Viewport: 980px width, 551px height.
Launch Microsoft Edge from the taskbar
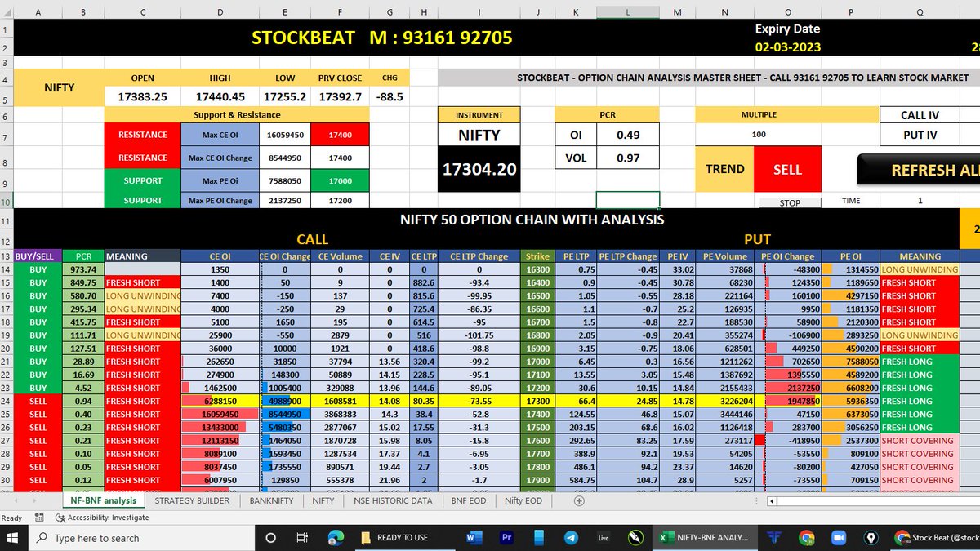336,538
